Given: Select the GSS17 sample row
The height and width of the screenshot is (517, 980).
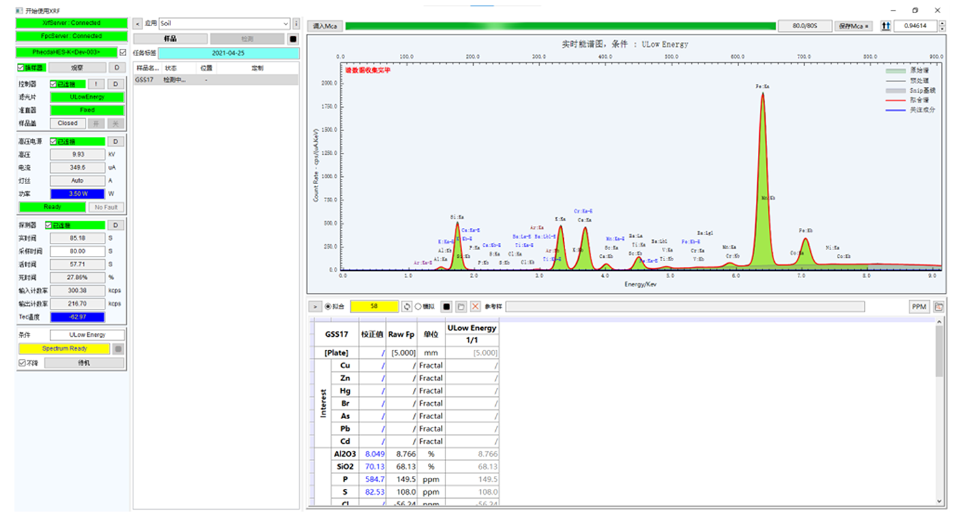Looking at the screenshot, I should coord(216,80).
